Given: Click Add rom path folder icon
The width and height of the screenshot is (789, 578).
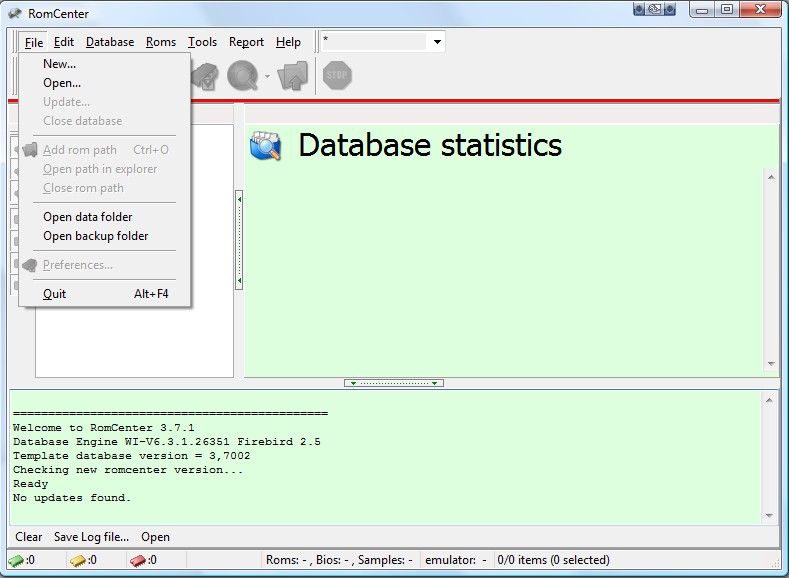Looking at the screenshot, I should [30, 150].
